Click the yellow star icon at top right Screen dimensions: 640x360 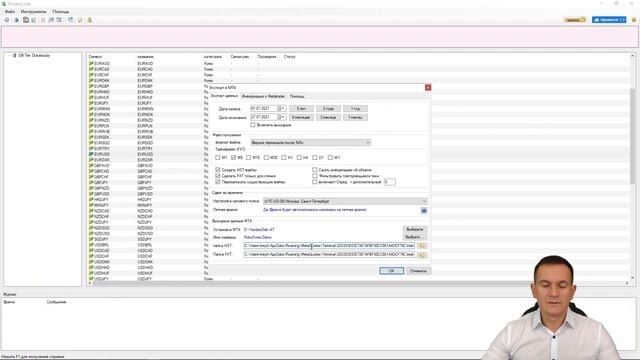pyautogui.click(x=633, y=20)
